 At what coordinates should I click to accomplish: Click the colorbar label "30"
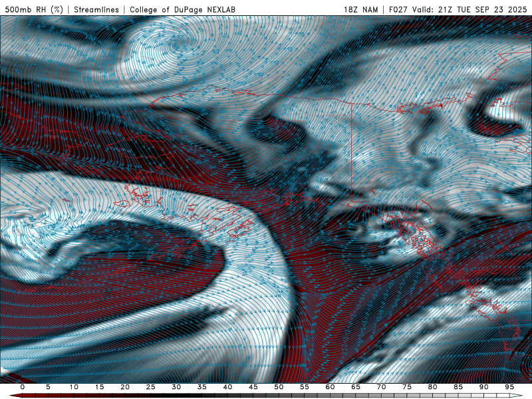click(176, 387)
